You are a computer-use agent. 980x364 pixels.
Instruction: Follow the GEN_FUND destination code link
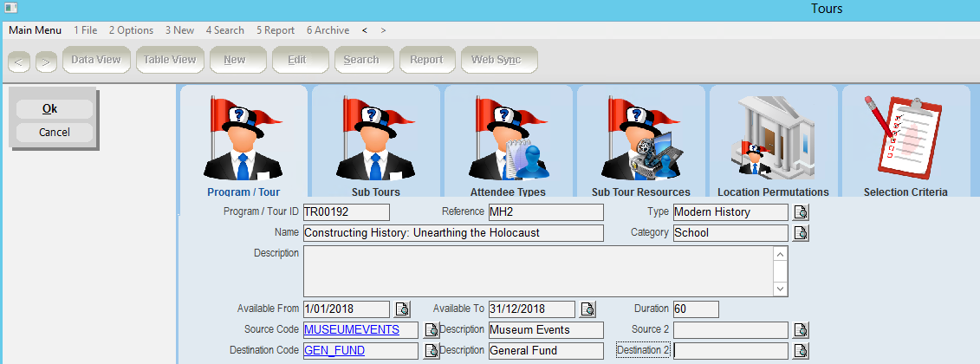pos(334,351)
